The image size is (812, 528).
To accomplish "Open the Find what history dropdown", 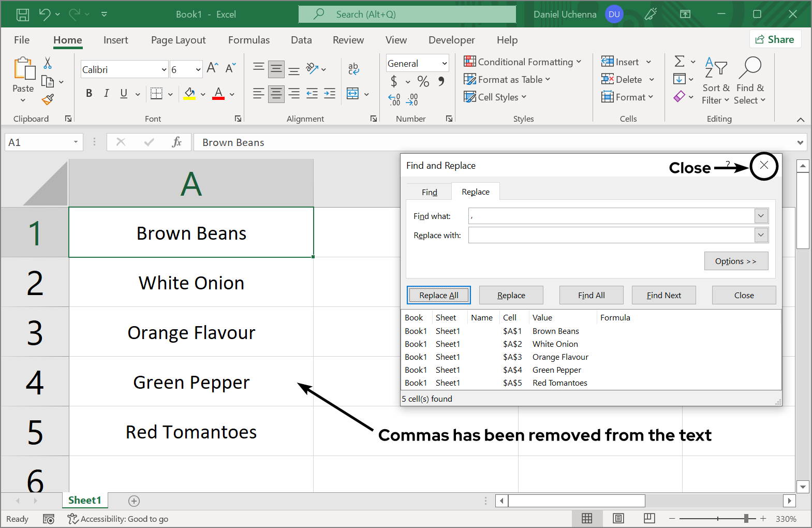I will tap(761, 216).
